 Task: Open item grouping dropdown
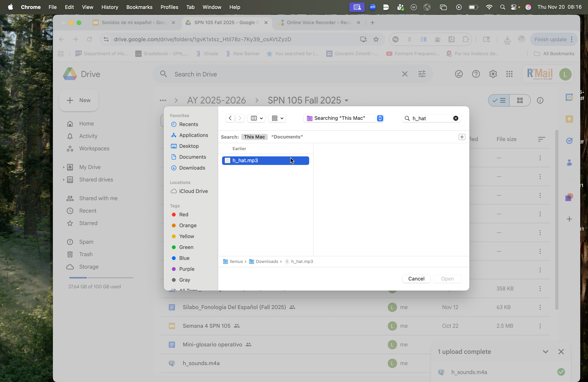point(277,118)
